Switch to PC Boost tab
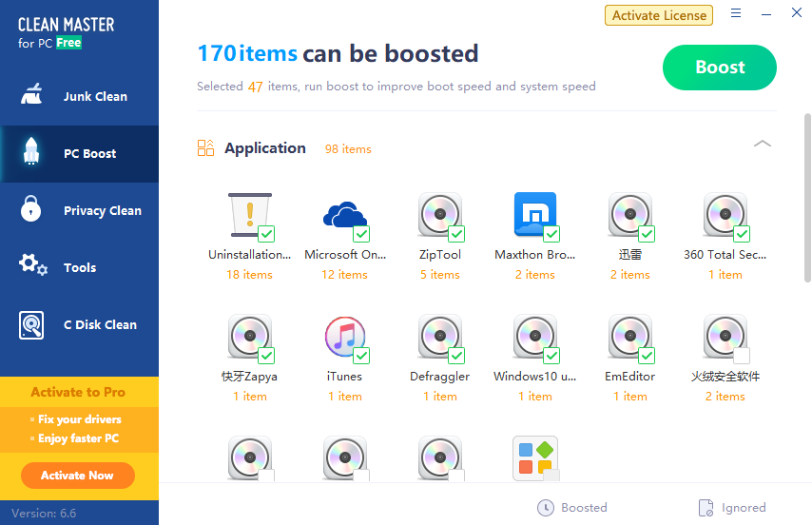812x525 pixels. [79, 154]
